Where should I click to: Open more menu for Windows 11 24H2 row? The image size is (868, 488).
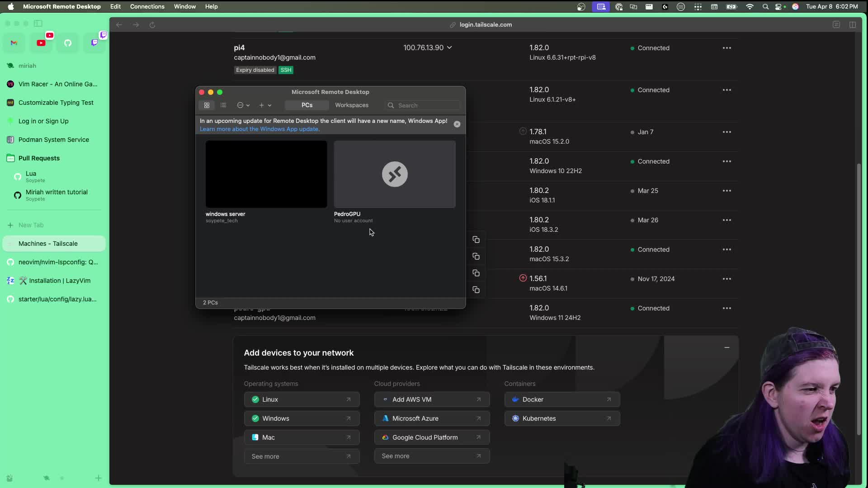[x=727, y=308]
